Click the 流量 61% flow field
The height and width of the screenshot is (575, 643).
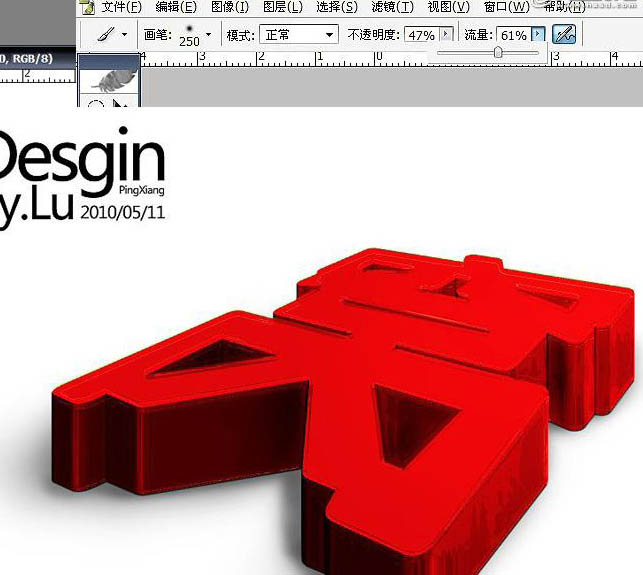[514, 35]
